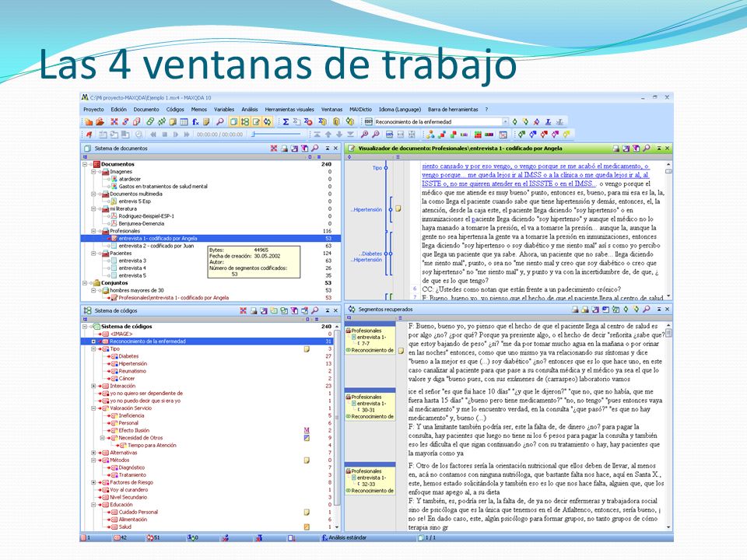This screenshot has height=560, width=747.
Task: Select the atardecer image document
Action: click(x=130, y=179)
